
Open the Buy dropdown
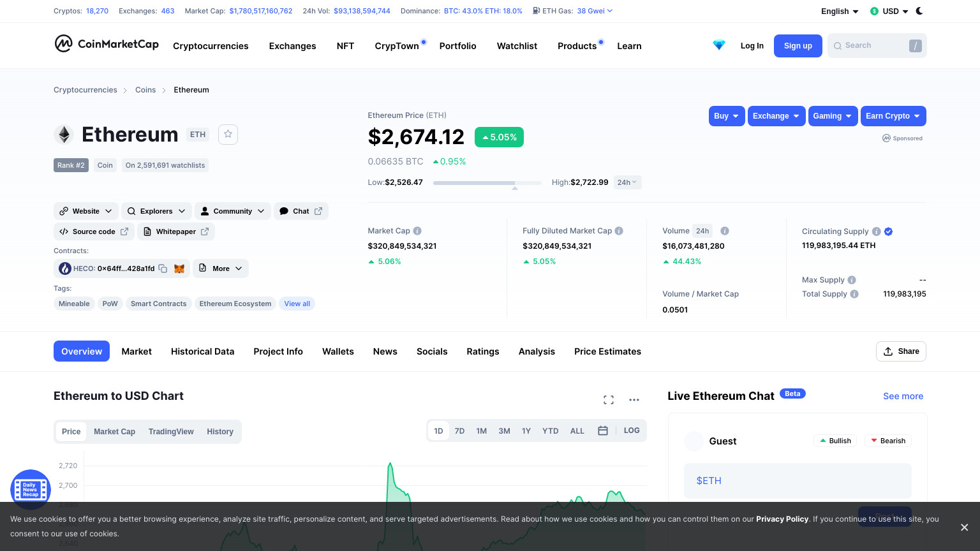(727, 116)
